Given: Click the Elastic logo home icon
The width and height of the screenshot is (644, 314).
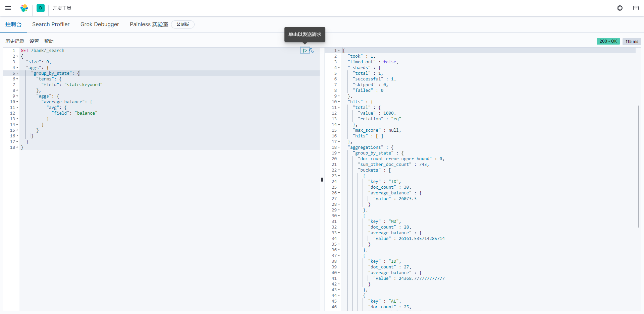Looking at the screenshot, I should (x=24, y=8).
